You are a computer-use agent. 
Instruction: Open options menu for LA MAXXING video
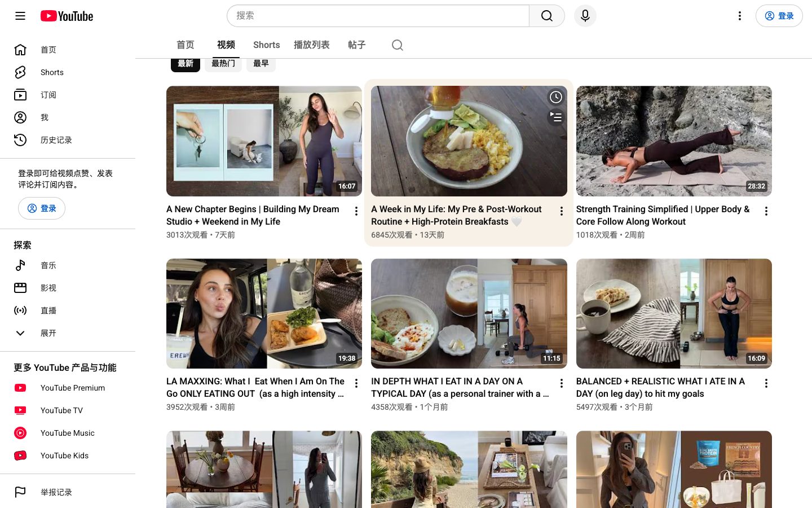tap(356, 383)
